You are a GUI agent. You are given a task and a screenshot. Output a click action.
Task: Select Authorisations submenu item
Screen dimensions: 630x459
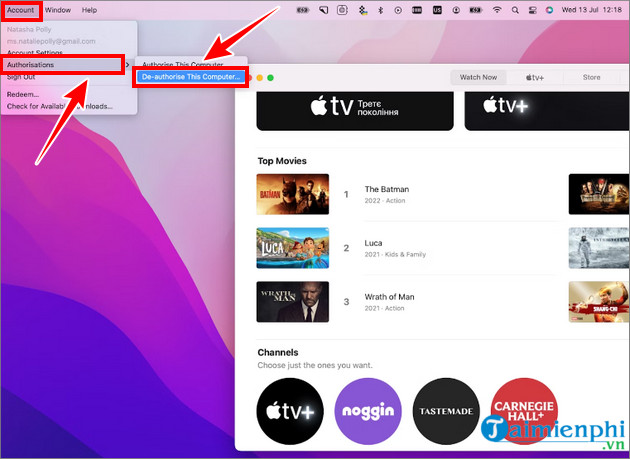[62, 65]
